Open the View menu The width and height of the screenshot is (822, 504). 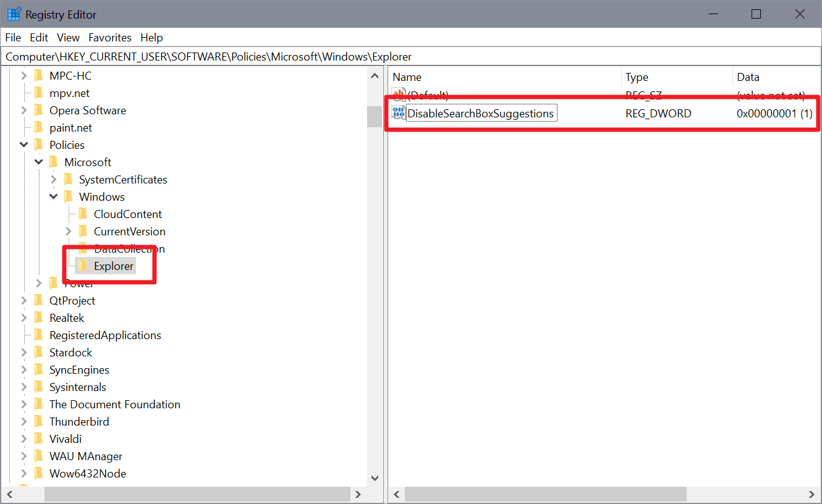(69, 38)
